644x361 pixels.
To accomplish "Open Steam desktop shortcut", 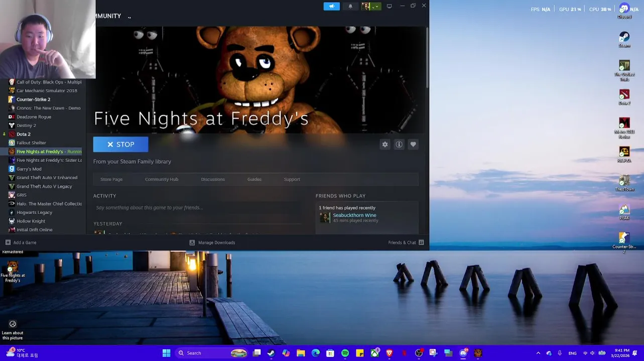I will point(624,40).
